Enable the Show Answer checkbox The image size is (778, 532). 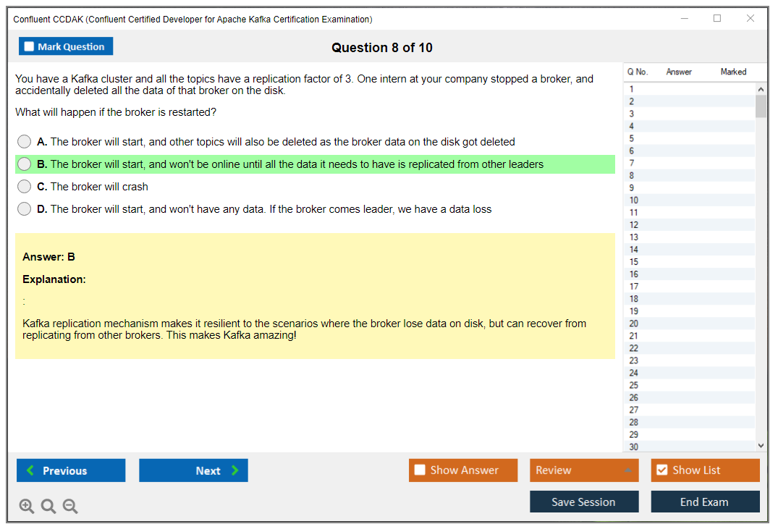click(420, 470)
